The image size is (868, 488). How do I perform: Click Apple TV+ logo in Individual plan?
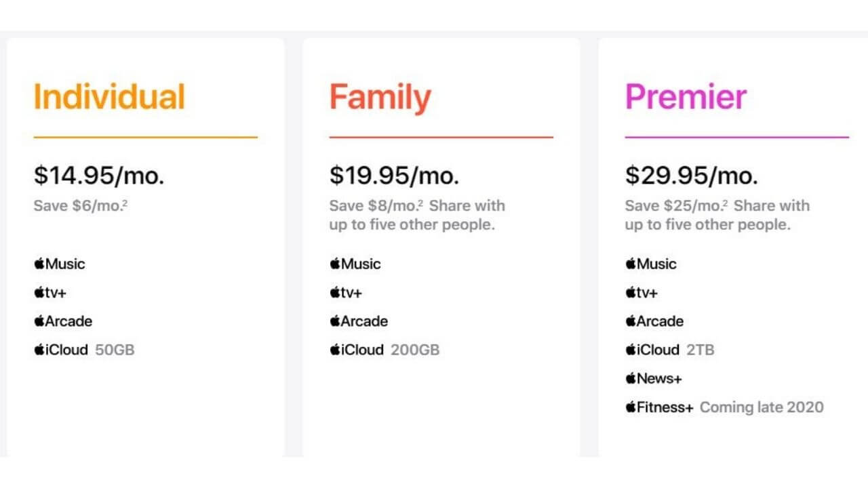click(x=50, y=293)
